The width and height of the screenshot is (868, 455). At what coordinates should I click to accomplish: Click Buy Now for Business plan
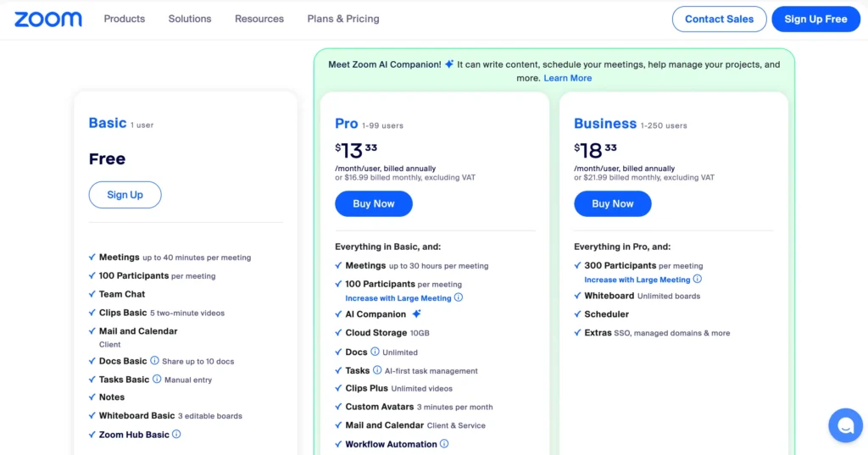pos(613,203)
